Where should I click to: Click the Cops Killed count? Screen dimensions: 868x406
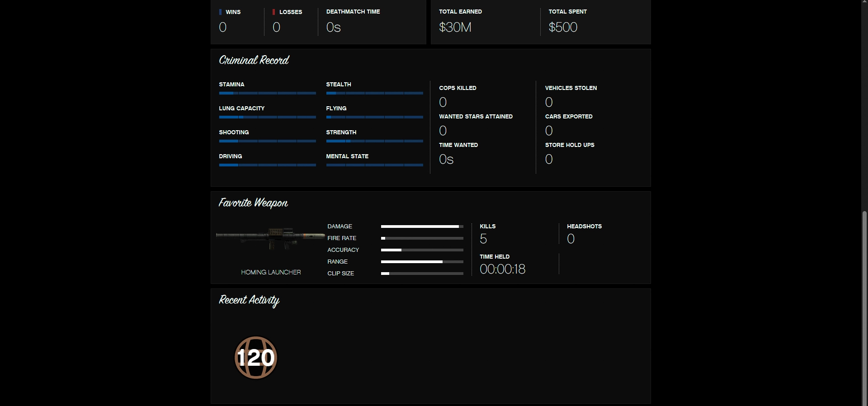[x=443, y=103]
